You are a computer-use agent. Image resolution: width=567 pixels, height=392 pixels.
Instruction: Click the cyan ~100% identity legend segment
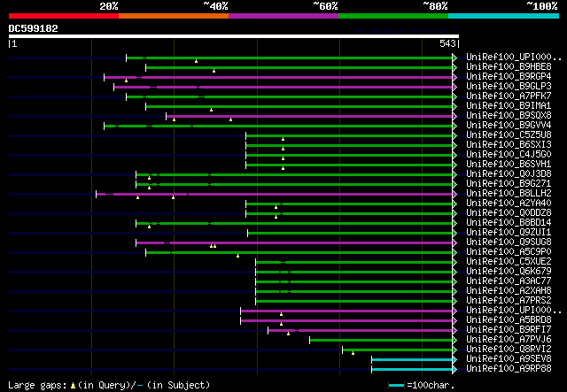pos(503,16)
